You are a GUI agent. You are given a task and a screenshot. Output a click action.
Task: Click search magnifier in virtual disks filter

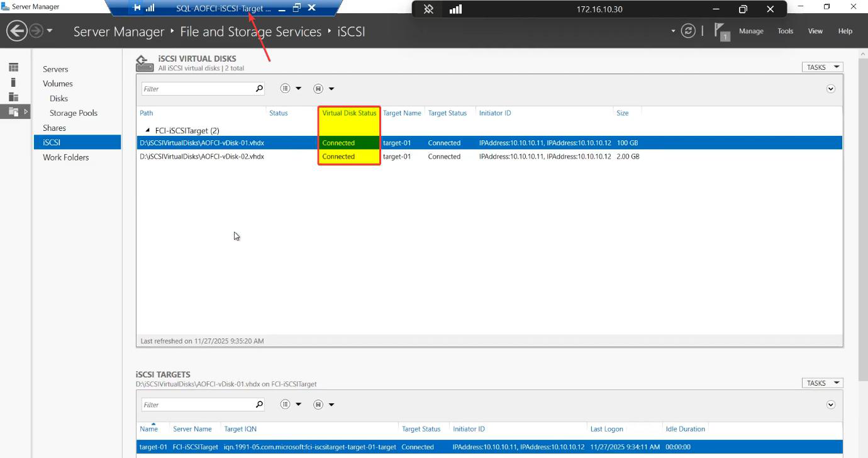tap(259, 89)
